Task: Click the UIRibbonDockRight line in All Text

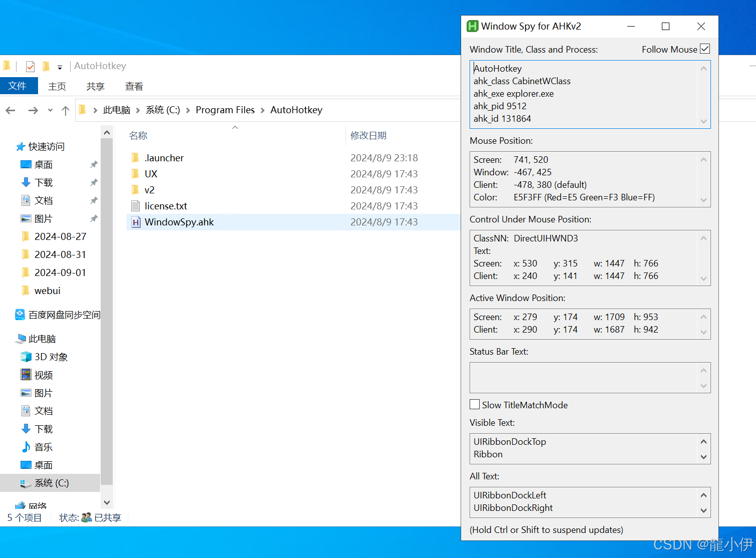Action: 513,508
